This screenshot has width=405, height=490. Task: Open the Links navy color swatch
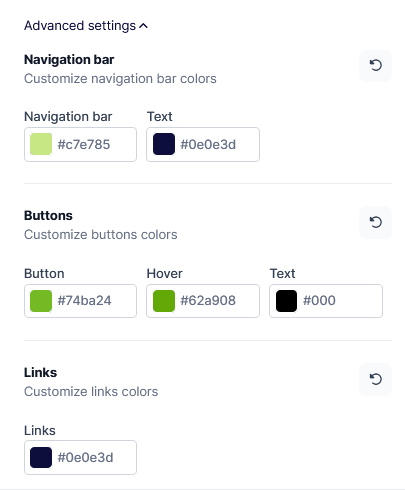41,457
